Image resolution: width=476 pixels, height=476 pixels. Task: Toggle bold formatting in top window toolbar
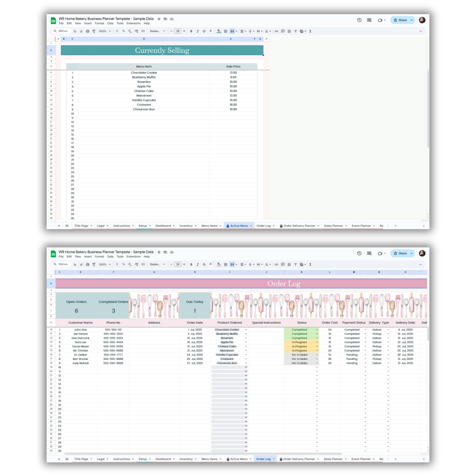tap(191, 31)
